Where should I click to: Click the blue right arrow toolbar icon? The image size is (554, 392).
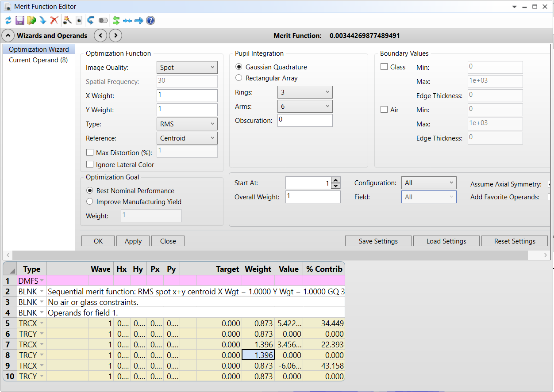pyautogui.click(x=139, y=20)
